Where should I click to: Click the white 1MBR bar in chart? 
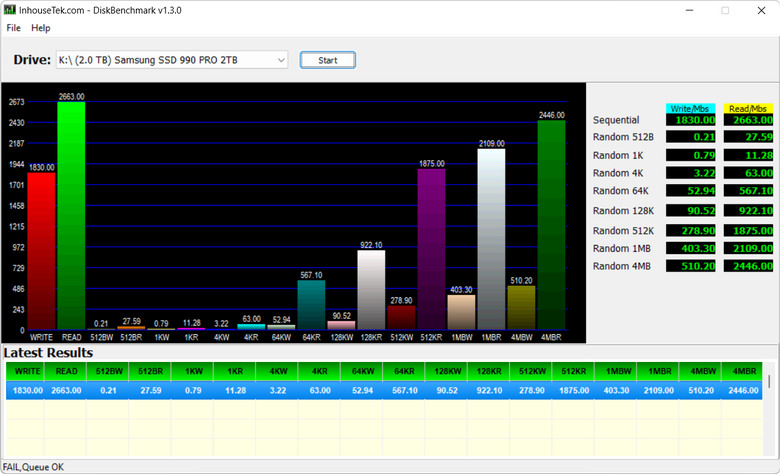click(491, 239)
